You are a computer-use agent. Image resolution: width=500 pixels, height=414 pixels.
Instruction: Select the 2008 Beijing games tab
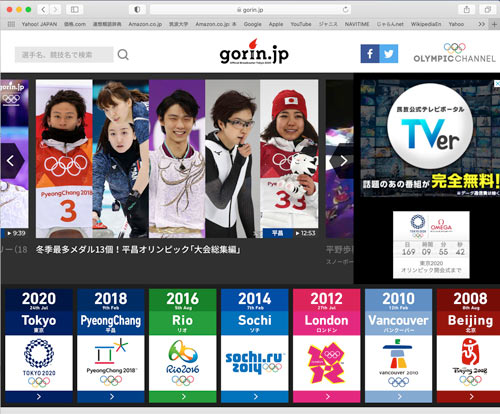point(469,312)
